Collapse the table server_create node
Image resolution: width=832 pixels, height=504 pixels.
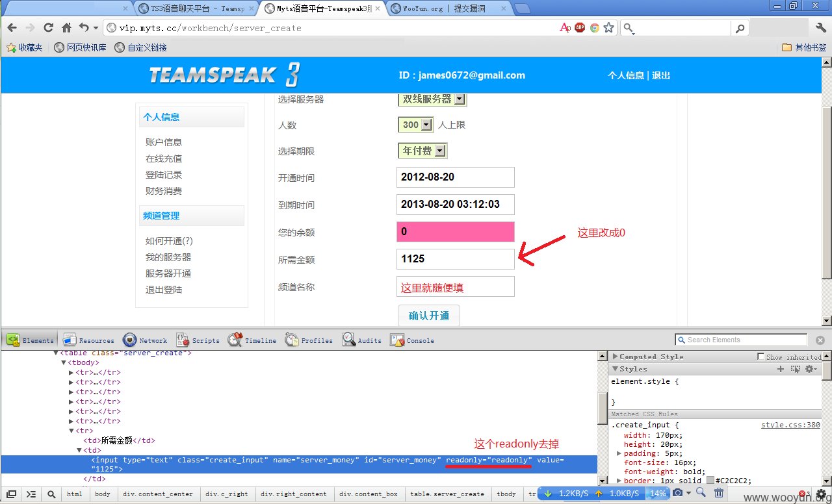(x=56, y=353)
